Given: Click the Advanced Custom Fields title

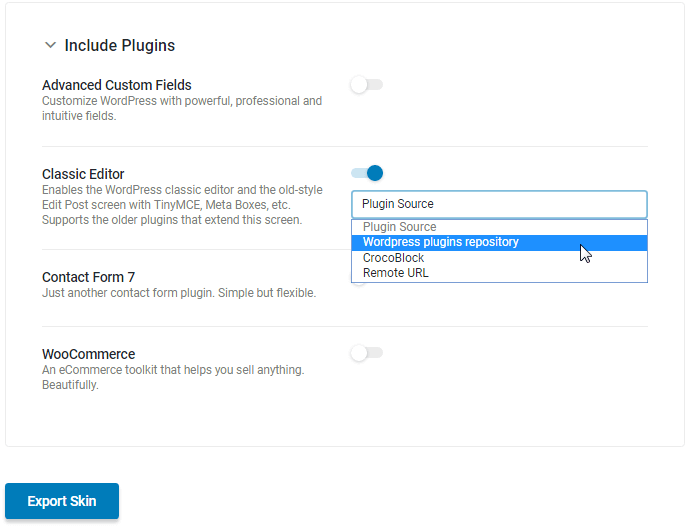Looking at the screenshot, I should pos(117,85).
